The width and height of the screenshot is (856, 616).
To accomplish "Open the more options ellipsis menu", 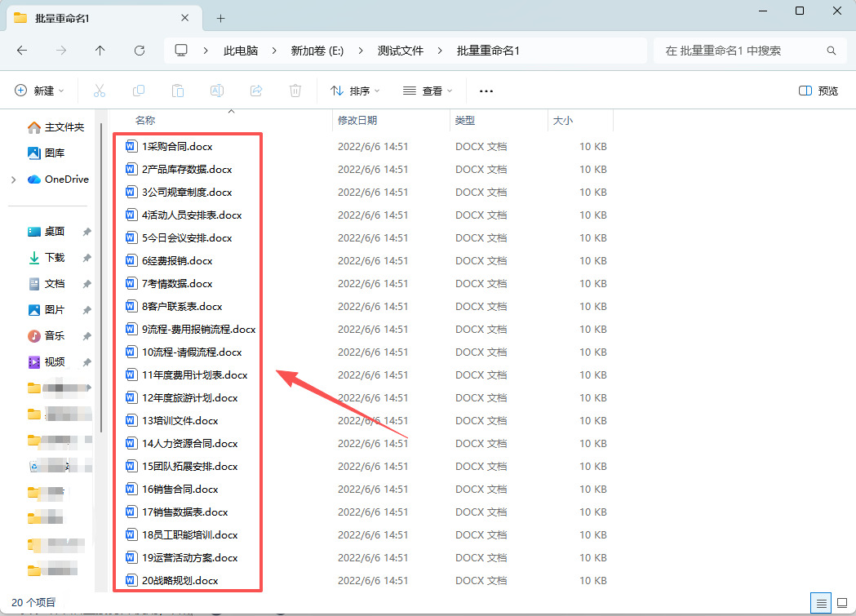I will pyautogui.click(x=486, y=91).
